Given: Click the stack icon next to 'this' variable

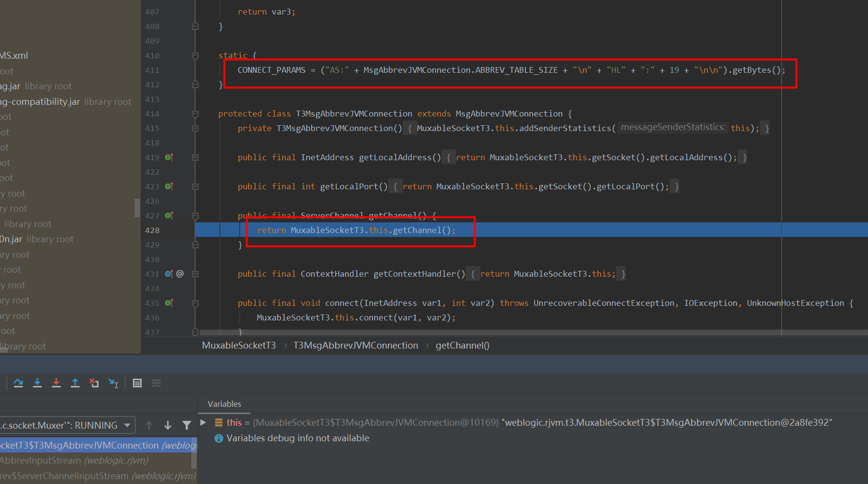Looking at the screenshot, I should (219, 422).
